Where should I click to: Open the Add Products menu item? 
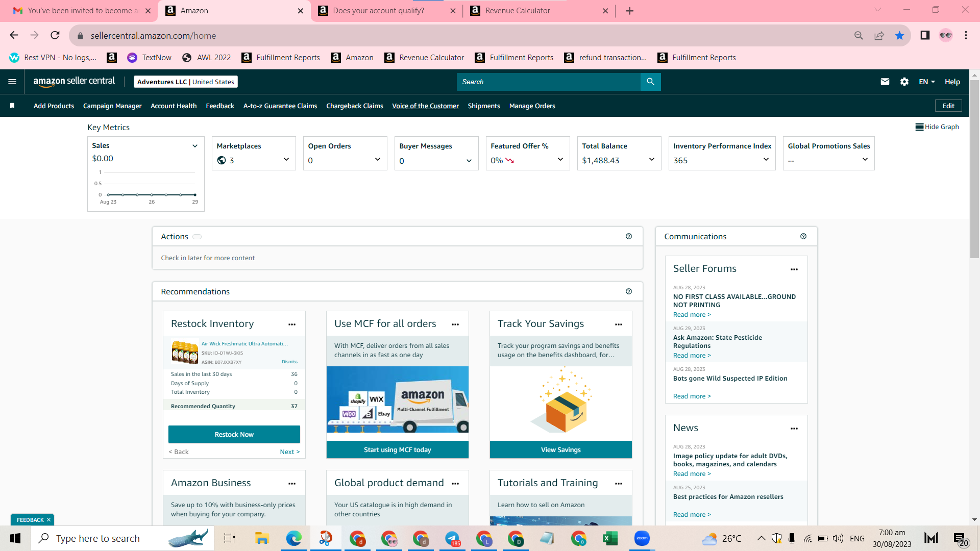54,106
